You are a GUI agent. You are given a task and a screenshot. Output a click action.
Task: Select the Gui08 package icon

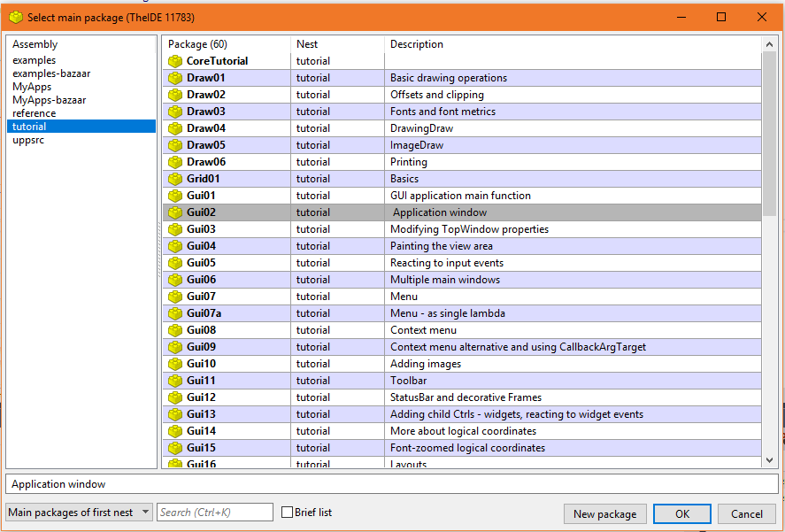pyautogui.click(x=175, y=330)
